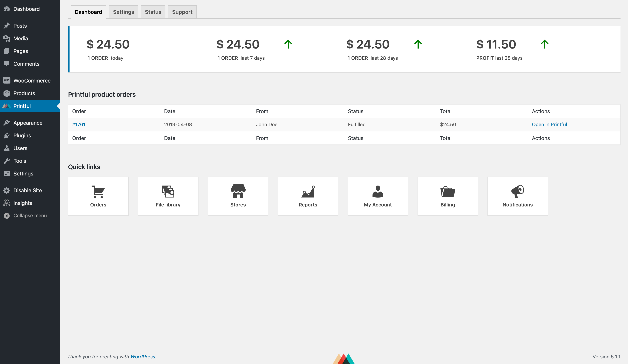
Task: Click the Tools menu label
Action: pos(20,161)
